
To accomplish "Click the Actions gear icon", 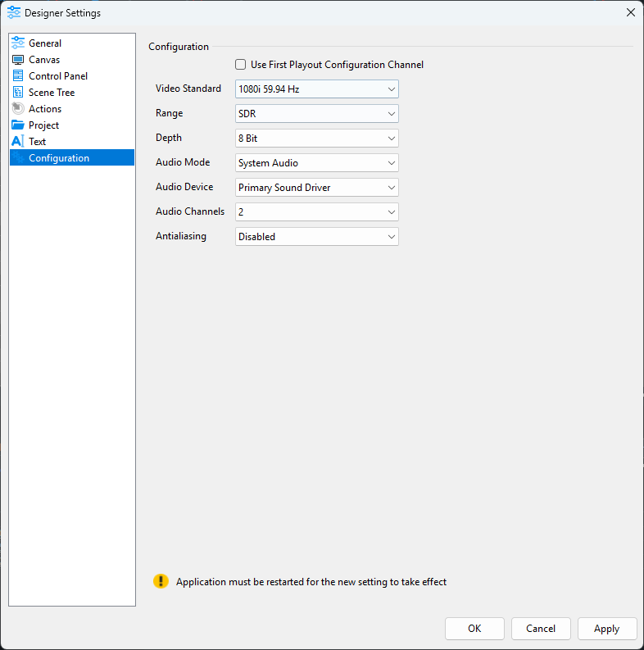I will coord(18,109).
